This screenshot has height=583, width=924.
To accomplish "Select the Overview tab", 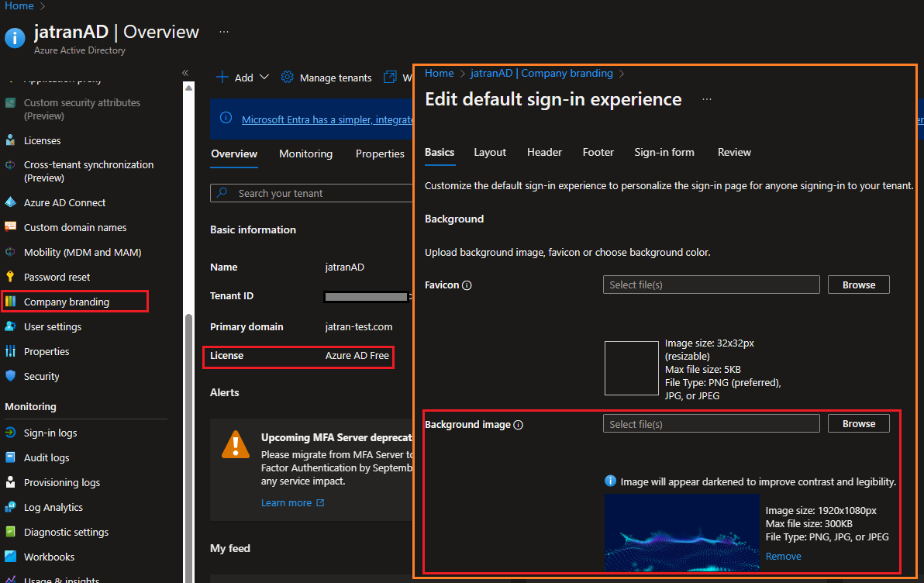I will [x=234, y=154].
